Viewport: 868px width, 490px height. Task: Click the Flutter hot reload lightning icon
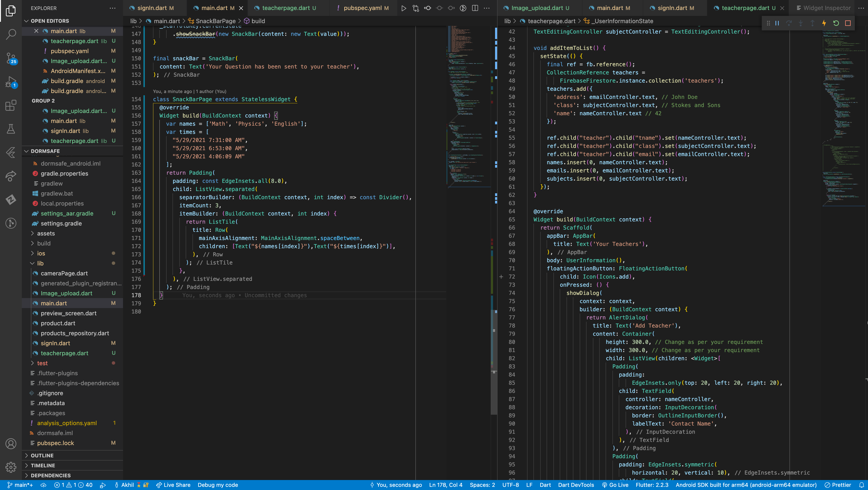(824, 23)
